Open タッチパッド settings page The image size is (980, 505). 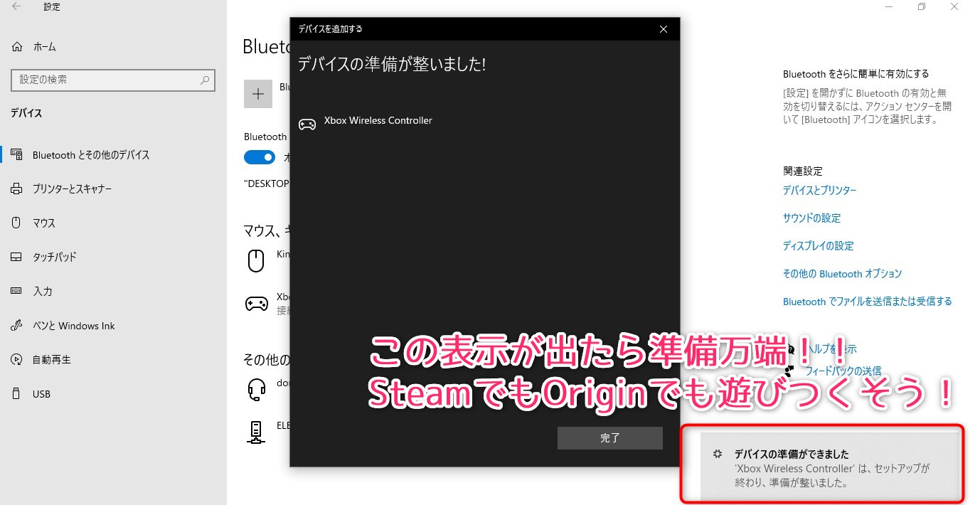[54, 257]
